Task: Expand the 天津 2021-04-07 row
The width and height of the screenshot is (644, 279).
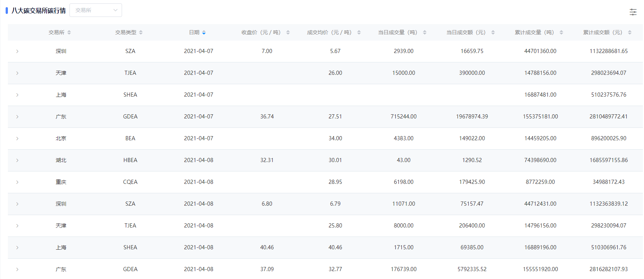Action: pos(17,73)
